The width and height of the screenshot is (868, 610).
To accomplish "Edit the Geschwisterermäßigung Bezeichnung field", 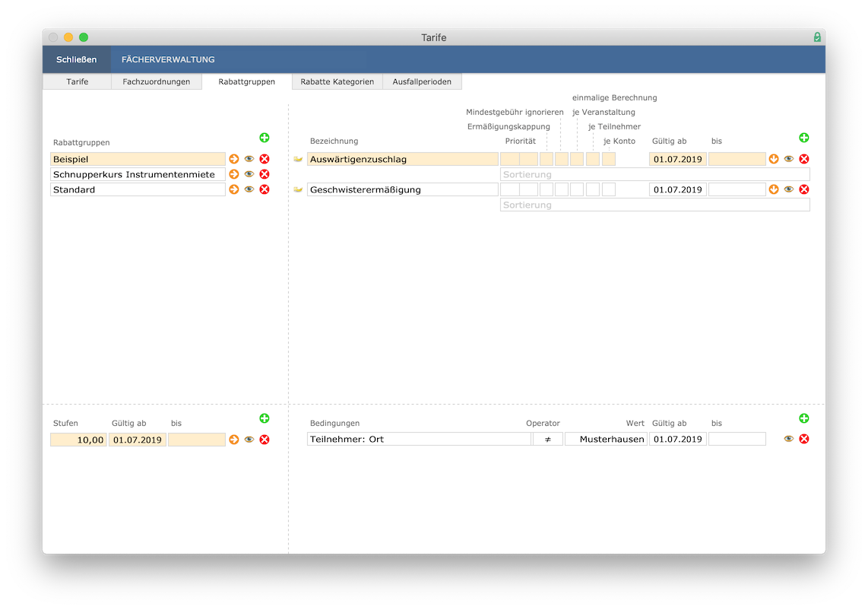I will point(402,189).
